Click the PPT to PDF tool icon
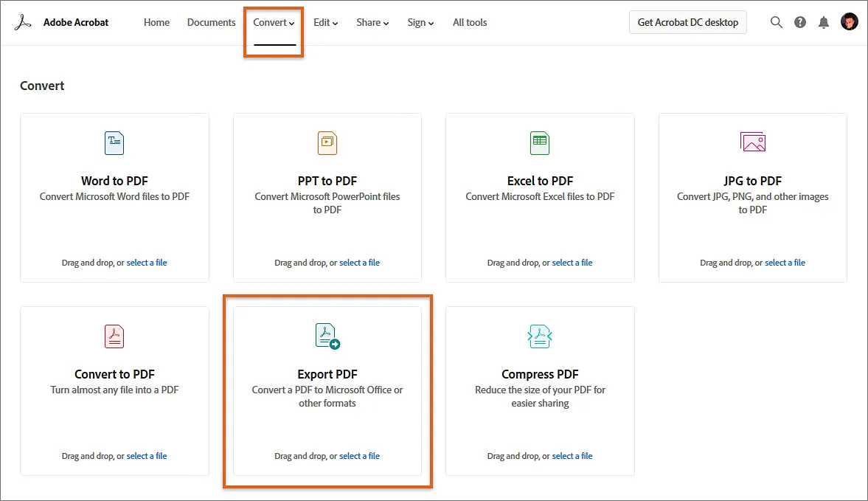868x501 pixels. tap(327, 142)
